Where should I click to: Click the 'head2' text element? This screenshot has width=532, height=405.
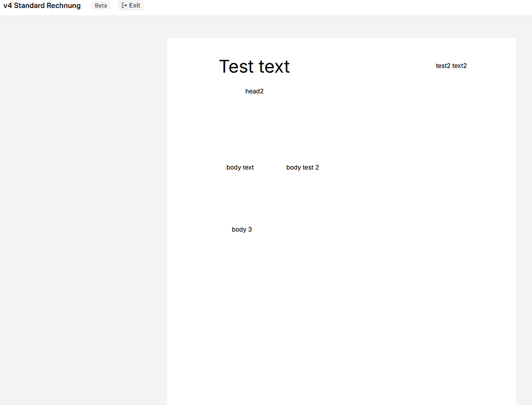pyautogui.click(x=254, y=91)
